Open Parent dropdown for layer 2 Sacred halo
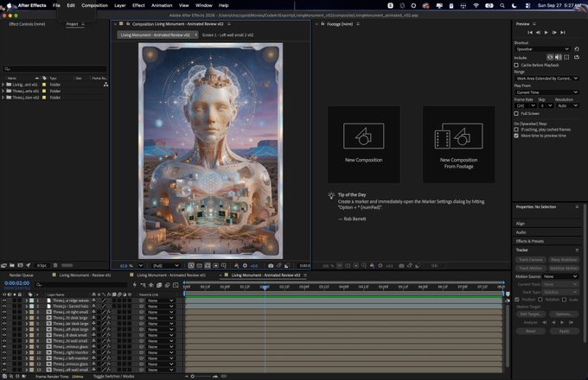 pos(161,307)
